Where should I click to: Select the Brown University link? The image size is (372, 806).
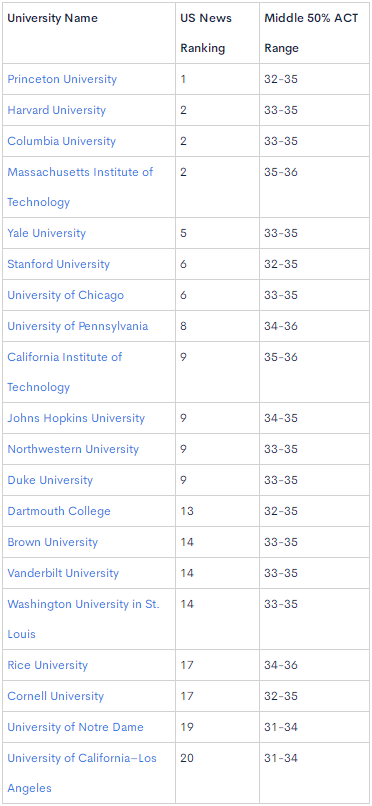coord(52,542)
